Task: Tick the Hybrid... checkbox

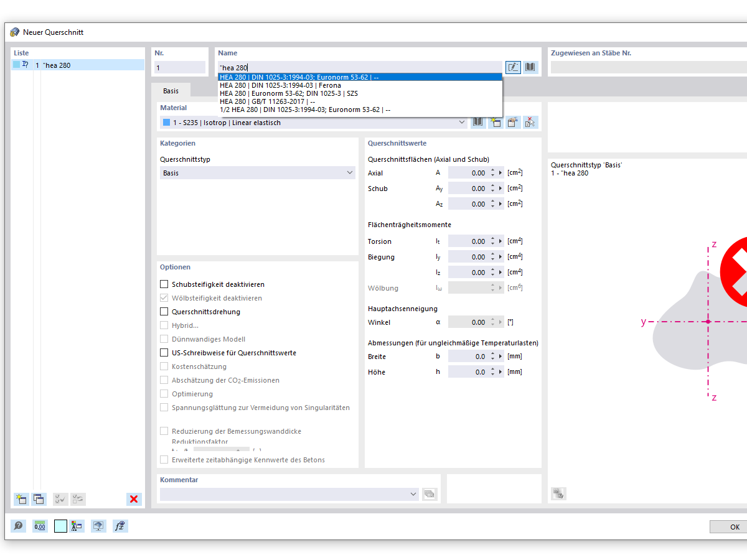Action: click(164, 325)
